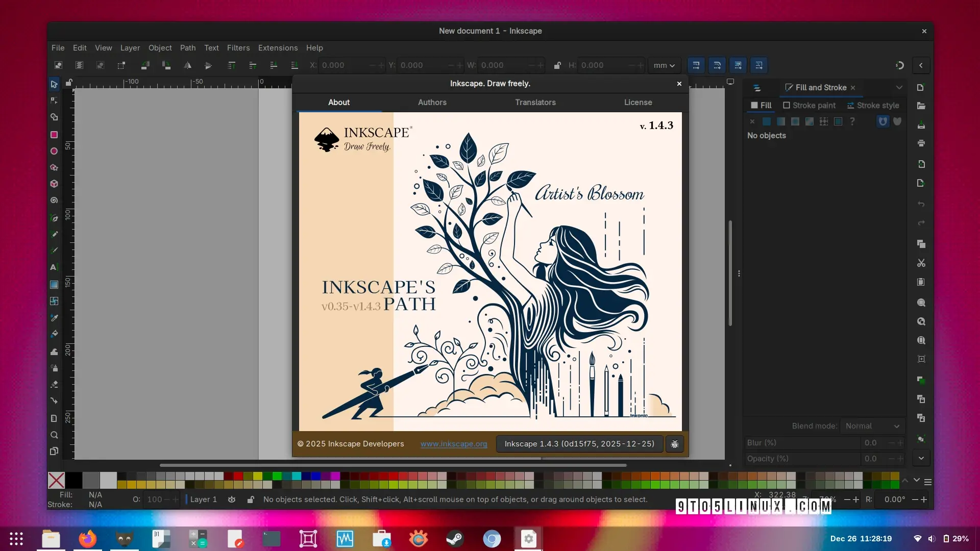The width and height of the screenshot is (980, 551).
Task: Select the Rectangle tool
Action: click(x=54, y=135)
